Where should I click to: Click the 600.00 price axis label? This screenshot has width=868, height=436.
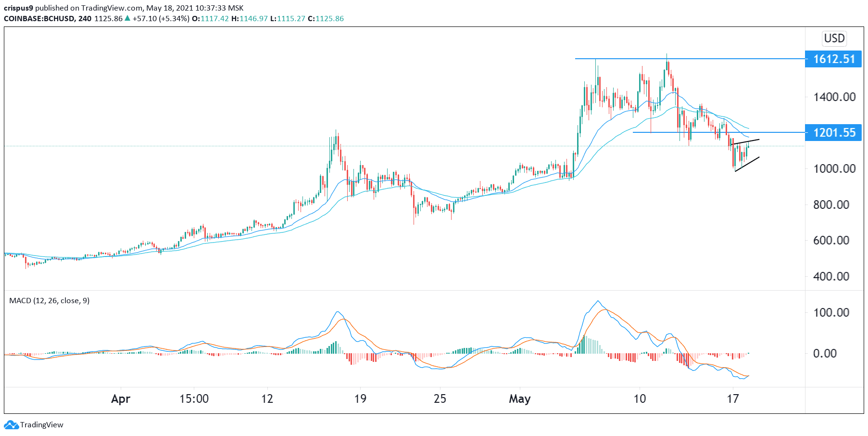click(x=831, y=240)
